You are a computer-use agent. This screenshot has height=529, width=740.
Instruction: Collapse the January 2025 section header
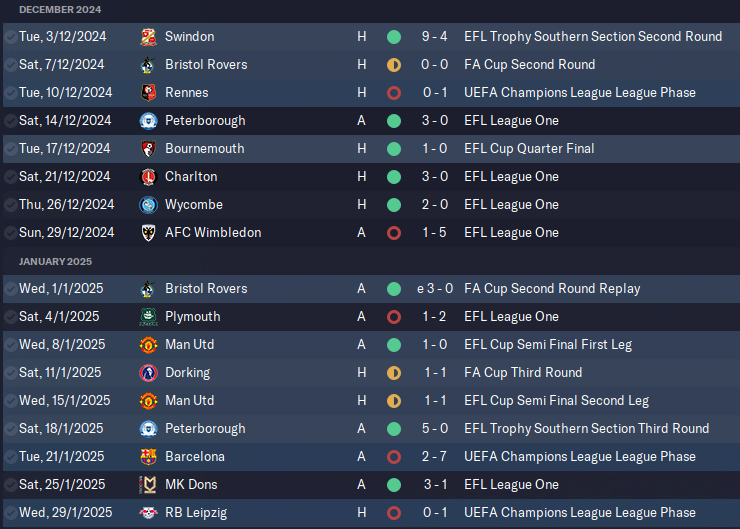(55, 262)
